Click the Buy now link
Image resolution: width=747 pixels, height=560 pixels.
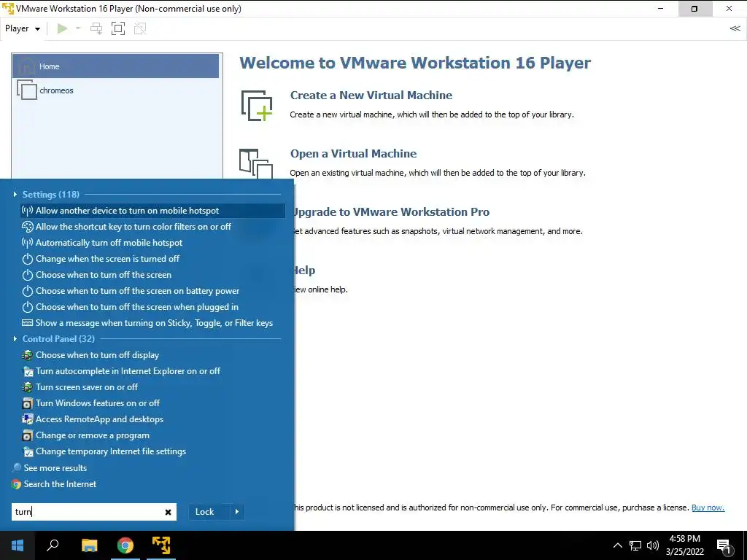pos(708,507)
